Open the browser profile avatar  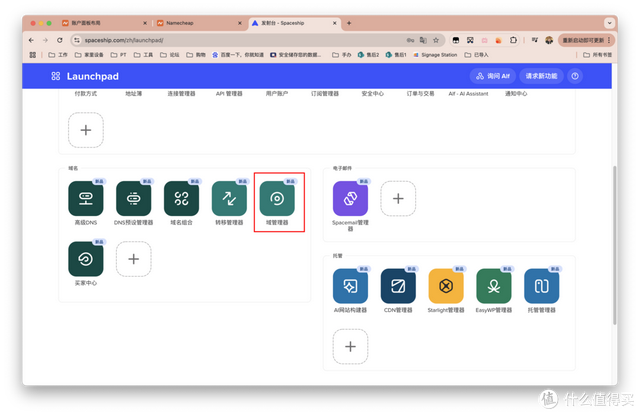pyautogui.click(x=549, y=40)
